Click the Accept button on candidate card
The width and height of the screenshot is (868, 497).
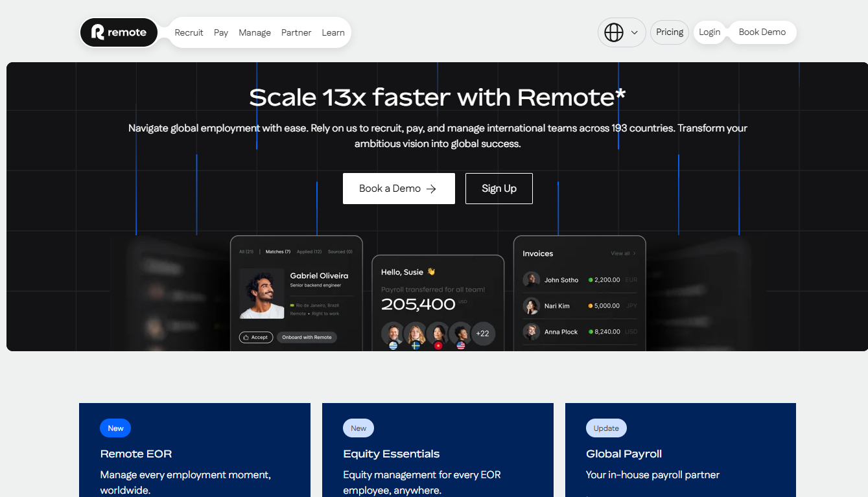tap(256, 337)
